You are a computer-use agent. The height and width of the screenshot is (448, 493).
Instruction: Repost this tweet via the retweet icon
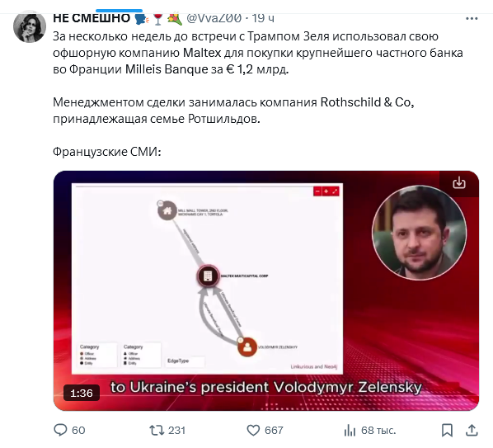tap(157, 430)
